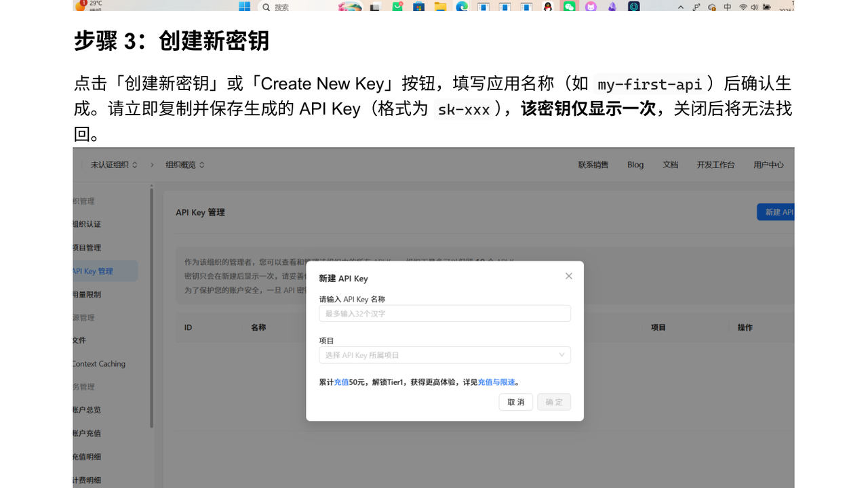Expand the 组织概览 breadcrumb selector
Viewport: 868px width, 488px height.
pyautogui.click(x=183, y=164)
